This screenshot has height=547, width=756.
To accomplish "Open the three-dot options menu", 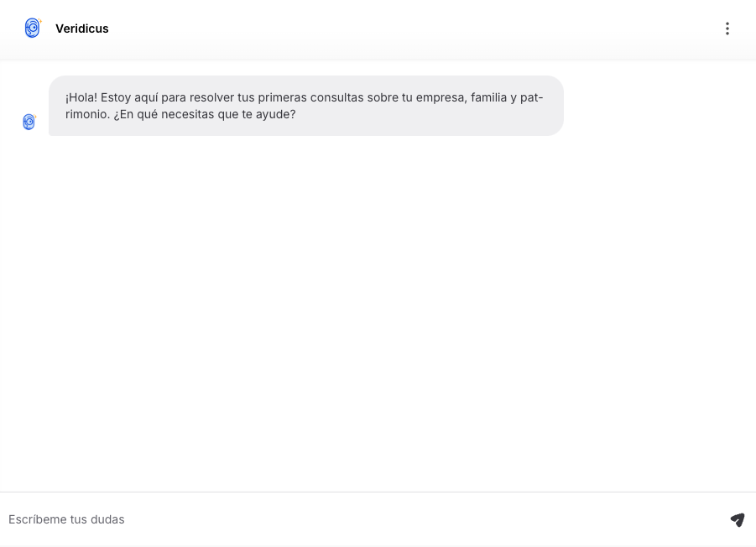I will (x=727, y=29).
